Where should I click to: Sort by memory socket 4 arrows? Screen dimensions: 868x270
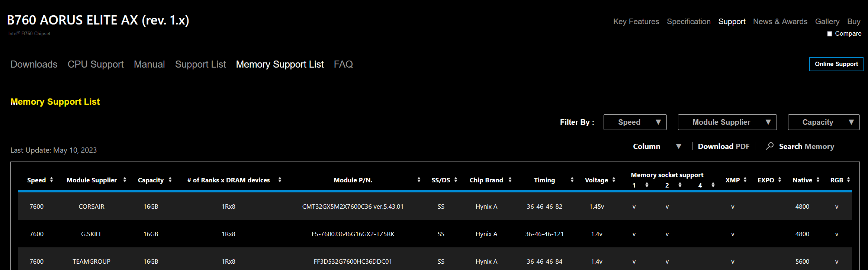click(x=713, y=185)
